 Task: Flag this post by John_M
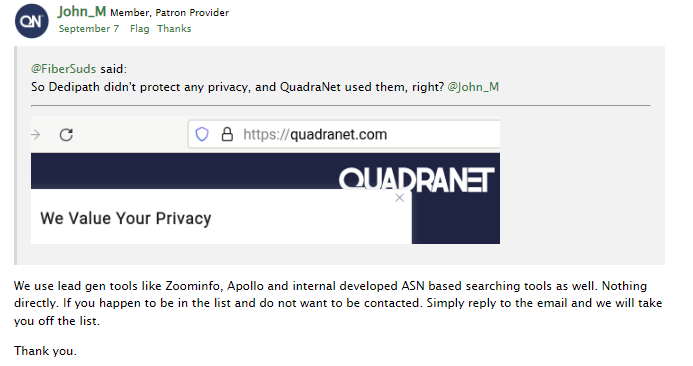click(x=139, y=29)
